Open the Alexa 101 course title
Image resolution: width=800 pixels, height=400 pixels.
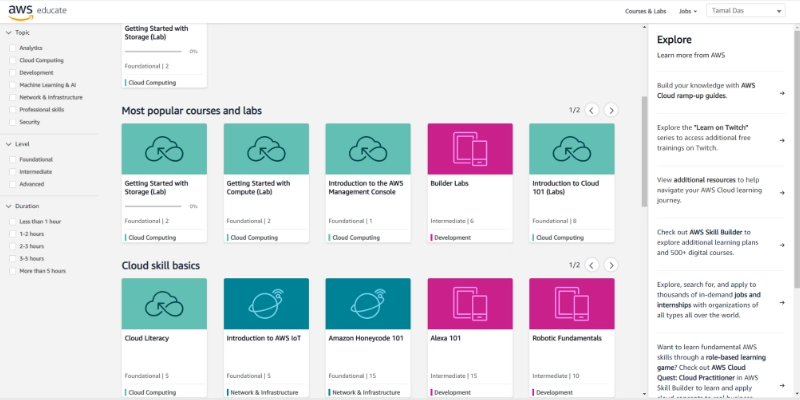coord(446,338)
